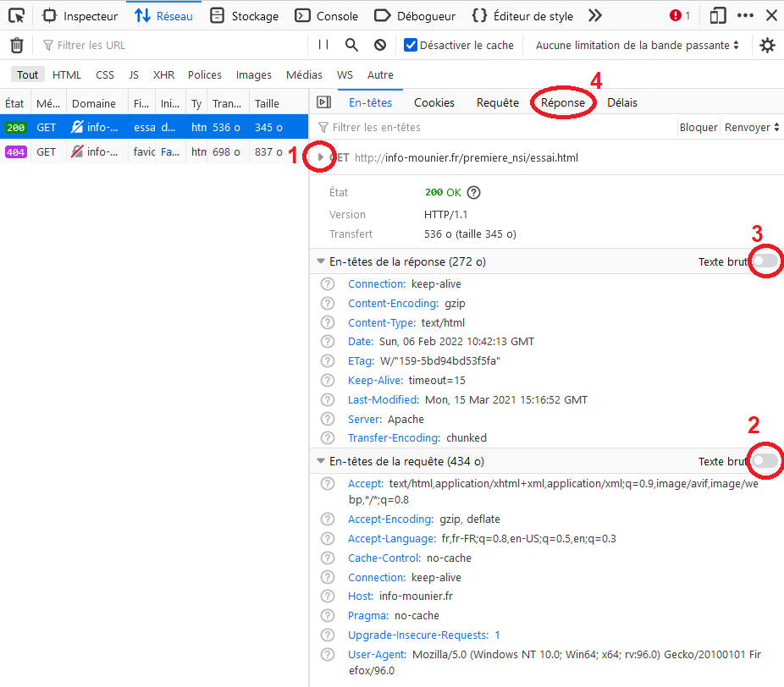The image size is (784, 687).
Task: Open network settings gear
Action: [x=767, y=45]
